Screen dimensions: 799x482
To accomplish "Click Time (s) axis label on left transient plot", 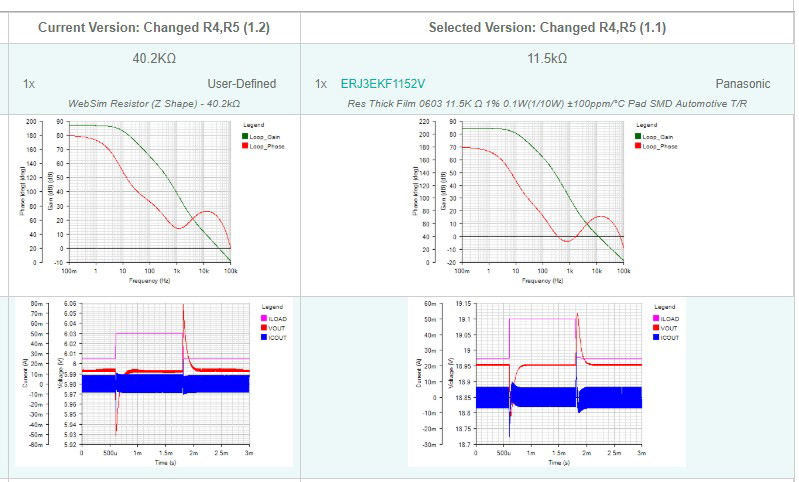I will click(x=166, y=463).
